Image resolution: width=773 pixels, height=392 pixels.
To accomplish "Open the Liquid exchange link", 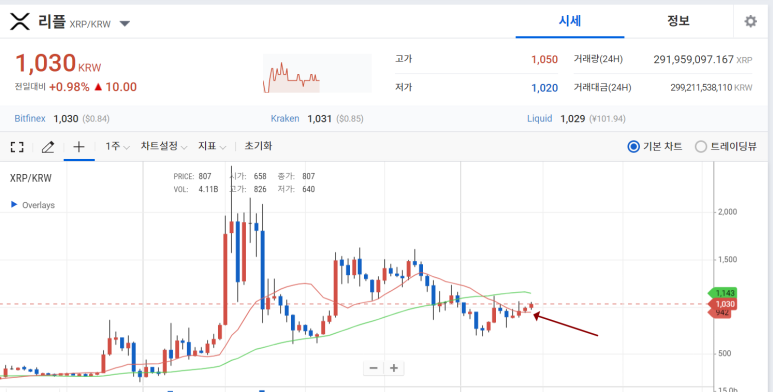I will point(539,118).
